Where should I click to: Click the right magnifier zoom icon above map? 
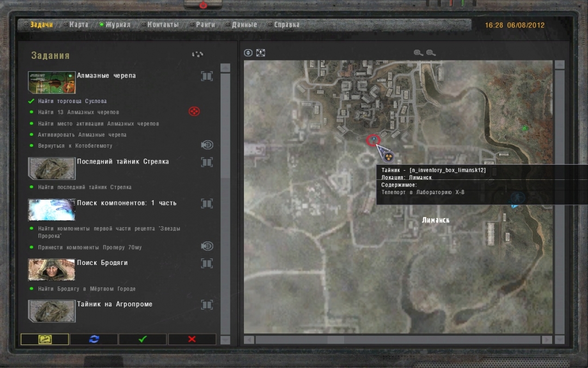[x=431, y=53]
